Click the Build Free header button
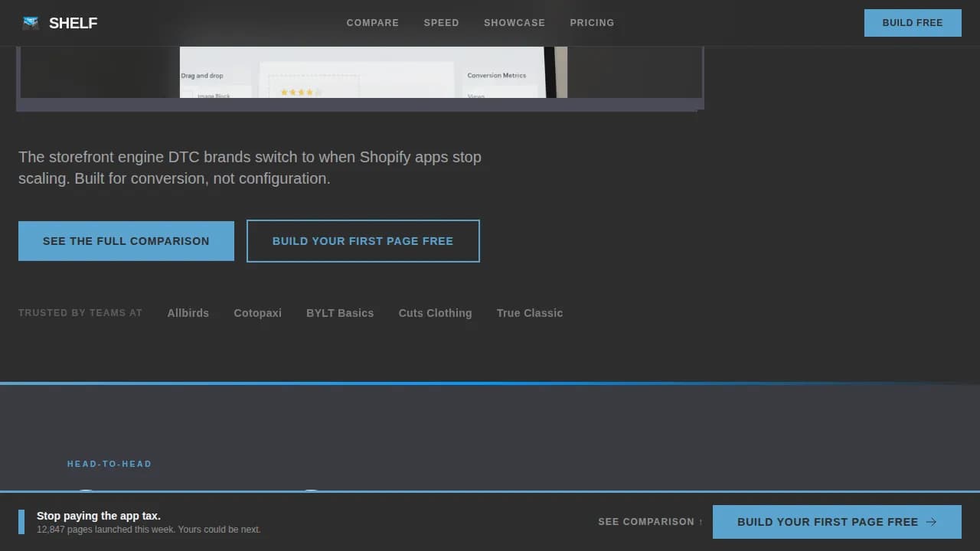 click(913, 23)
